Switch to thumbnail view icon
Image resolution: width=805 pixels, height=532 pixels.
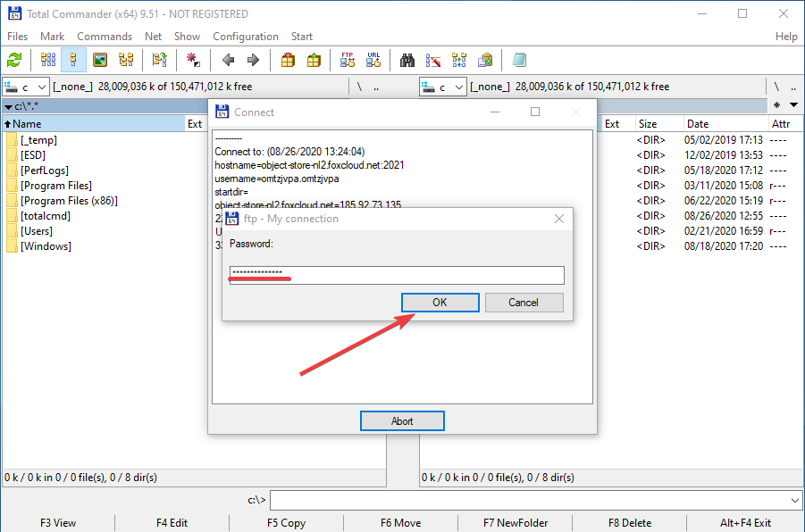(x=100, y=61)
